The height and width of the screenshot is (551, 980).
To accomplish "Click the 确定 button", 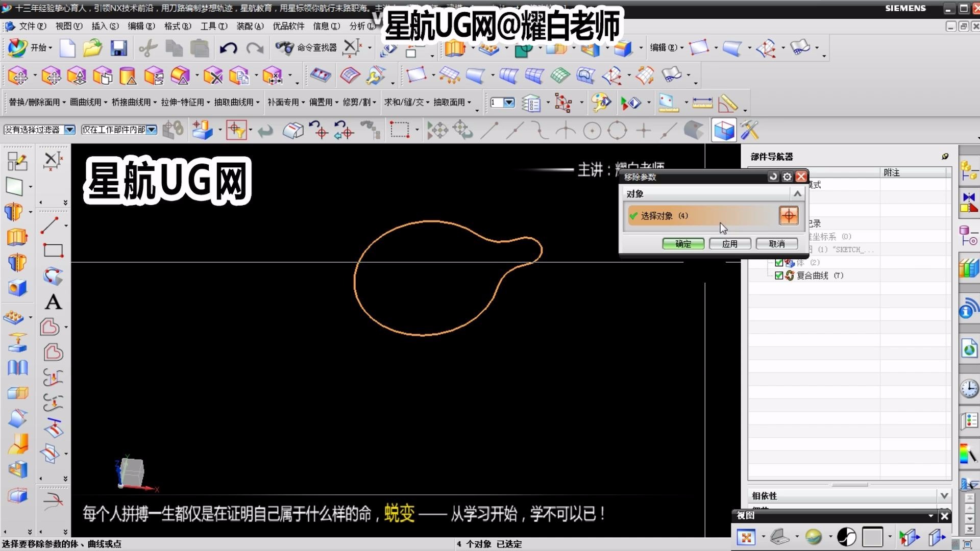I will click(683, 244).
